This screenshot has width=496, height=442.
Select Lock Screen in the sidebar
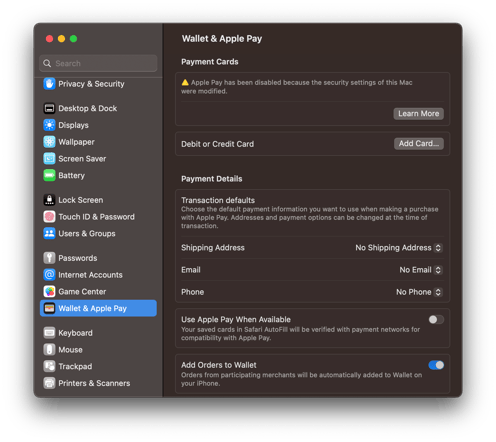click(98, 200)
